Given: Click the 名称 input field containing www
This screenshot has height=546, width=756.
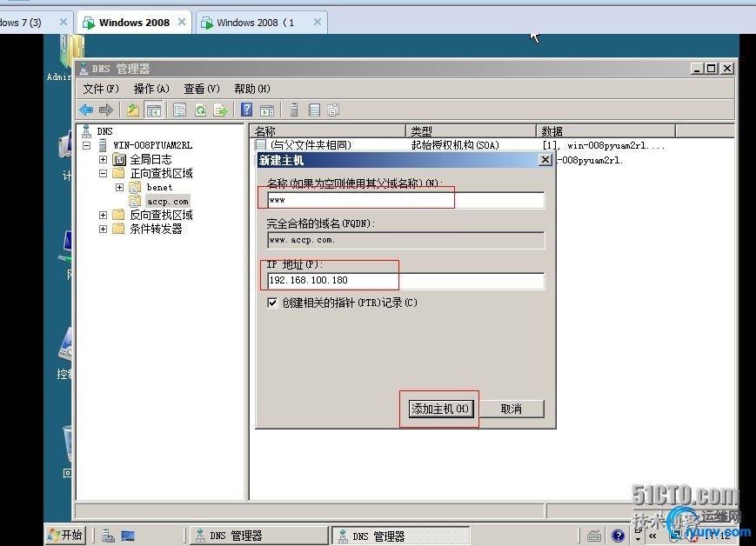Looking at the screenshot, I should click(x=406, y=200).
